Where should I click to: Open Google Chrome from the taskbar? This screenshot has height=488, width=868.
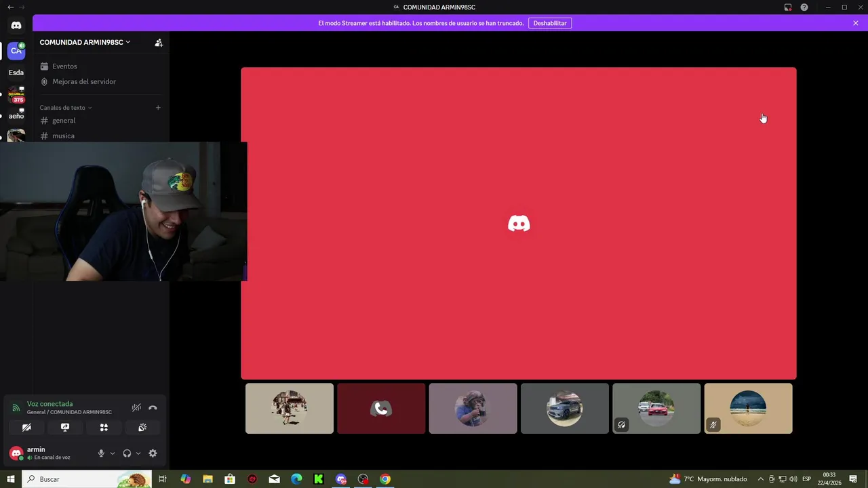(x=385, y=479)
